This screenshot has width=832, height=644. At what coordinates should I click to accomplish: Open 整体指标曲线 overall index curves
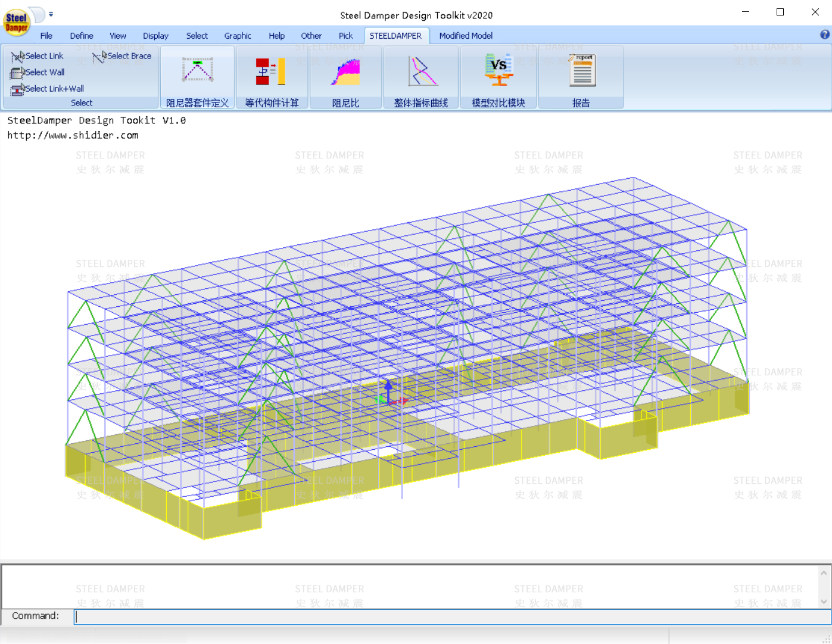click(x=421, y=78)
